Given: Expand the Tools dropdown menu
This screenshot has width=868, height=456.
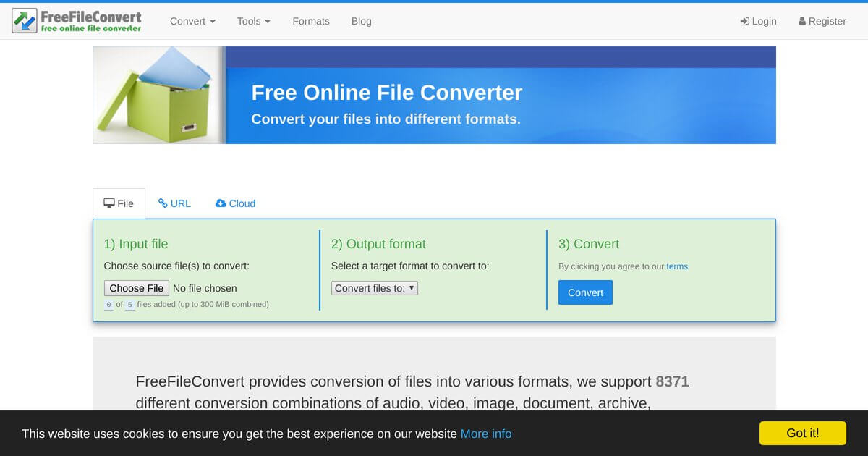Looking at the screenshot, I should pyautogui.click(x=254, y=21).
